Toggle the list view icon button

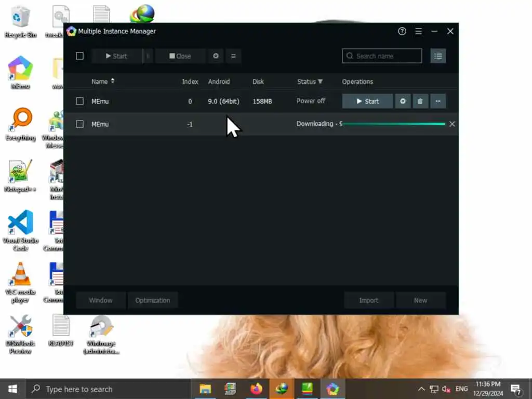438,56
